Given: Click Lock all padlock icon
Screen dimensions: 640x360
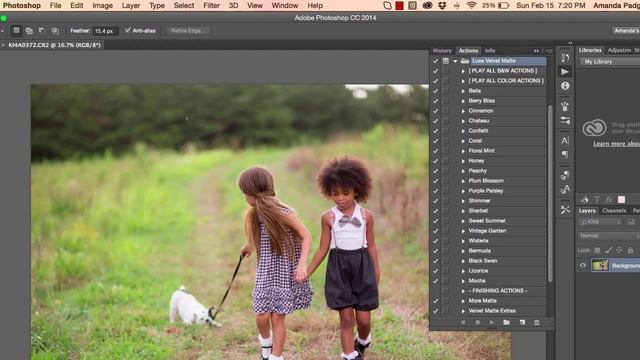Looking at the screenshot, I should click(630, 250).
